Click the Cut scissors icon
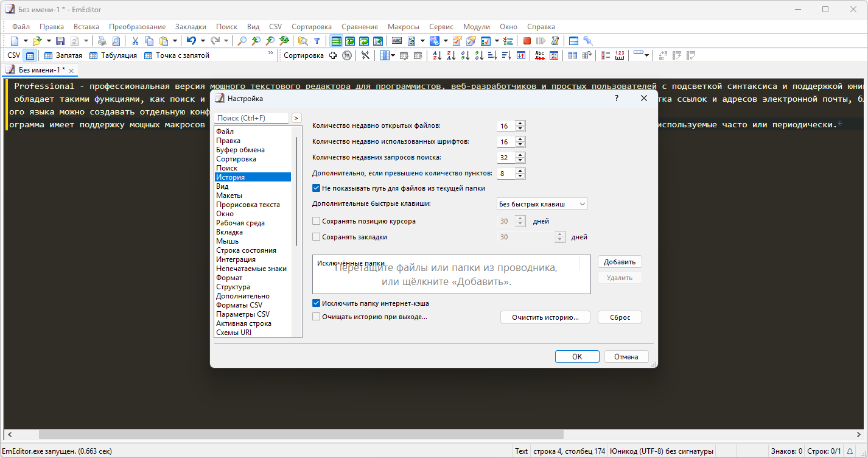Screen dimensions: 868x458 pyautogui.click(x=135, y=41)
